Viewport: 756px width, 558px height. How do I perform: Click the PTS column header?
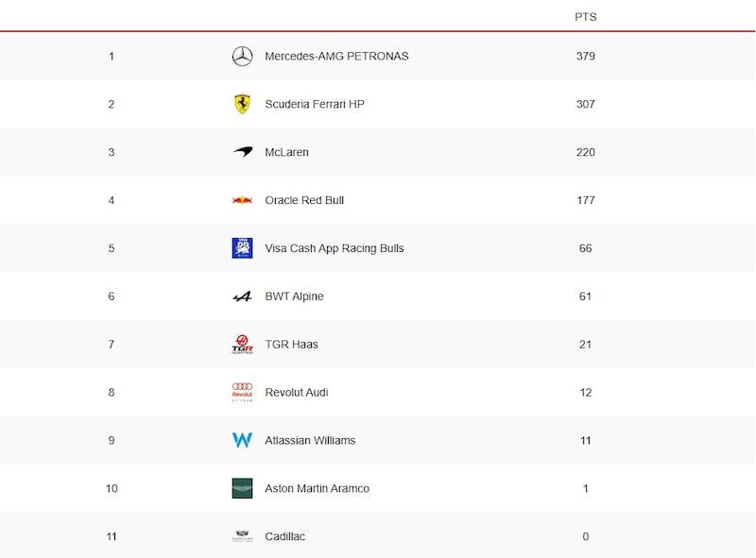point(585,17)
